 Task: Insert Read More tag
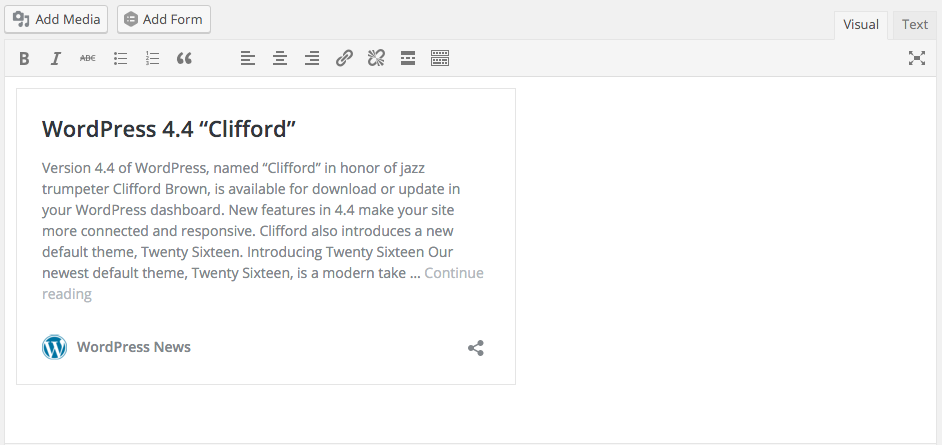click(408, 59)
